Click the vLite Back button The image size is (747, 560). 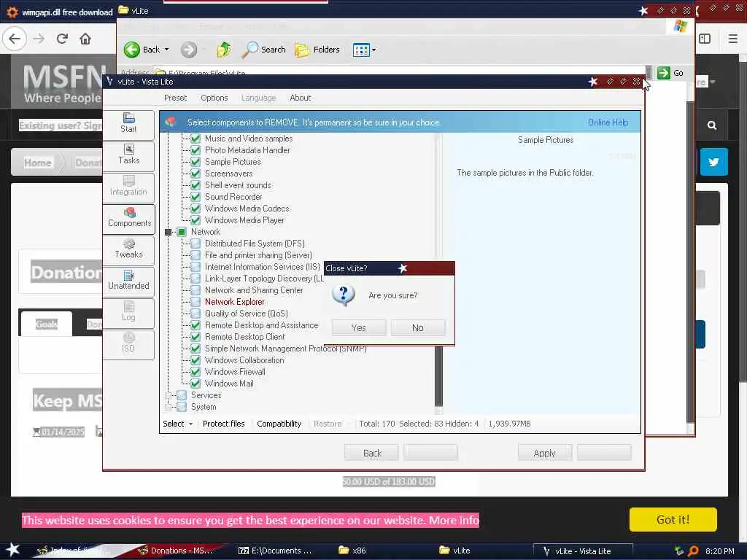(371, 453)
